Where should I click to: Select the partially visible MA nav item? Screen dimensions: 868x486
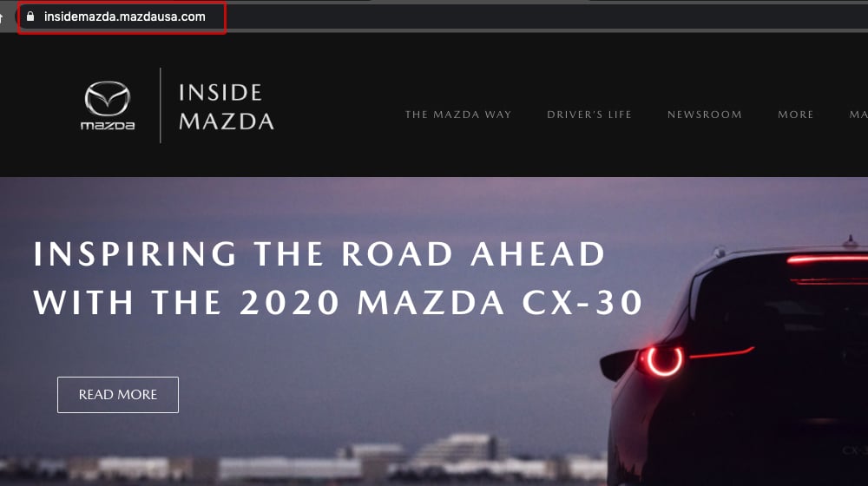tap(858, 115)
